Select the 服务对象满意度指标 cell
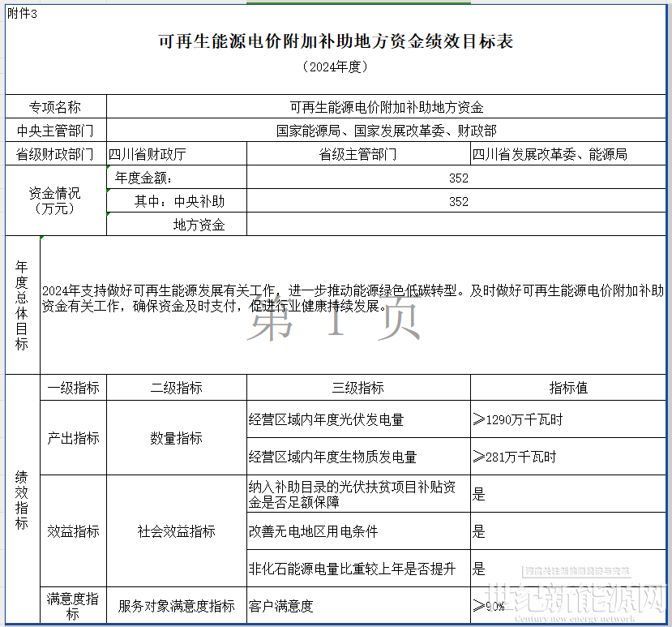 [x=177, y=605]
